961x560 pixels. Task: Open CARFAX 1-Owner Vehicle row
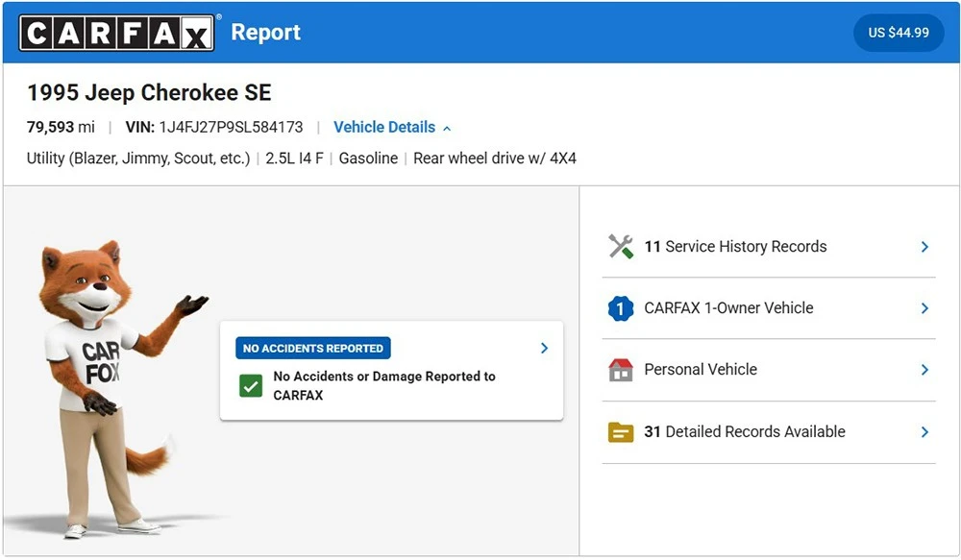(769, 308)
